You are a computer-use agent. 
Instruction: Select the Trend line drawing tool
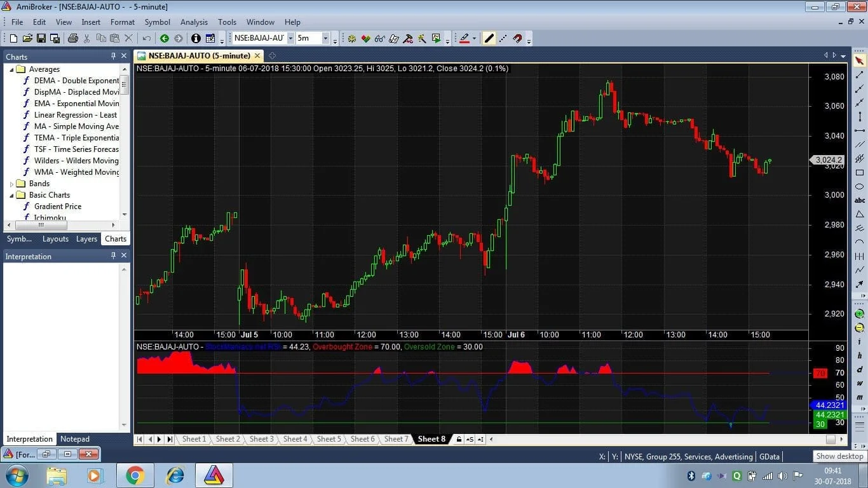point(860,75)
